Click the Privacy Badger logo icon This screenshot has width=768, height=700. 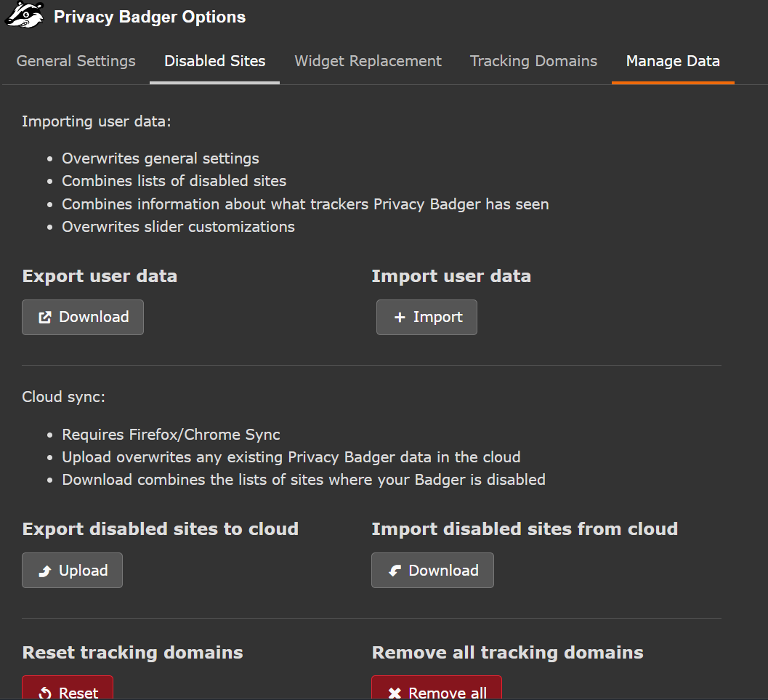pos(25,15)
